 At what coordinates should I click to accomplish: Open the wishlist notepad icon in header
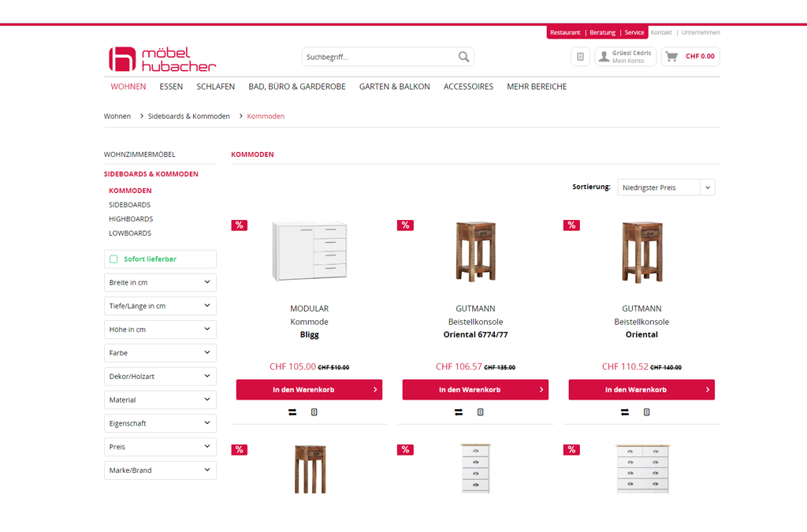580,57
